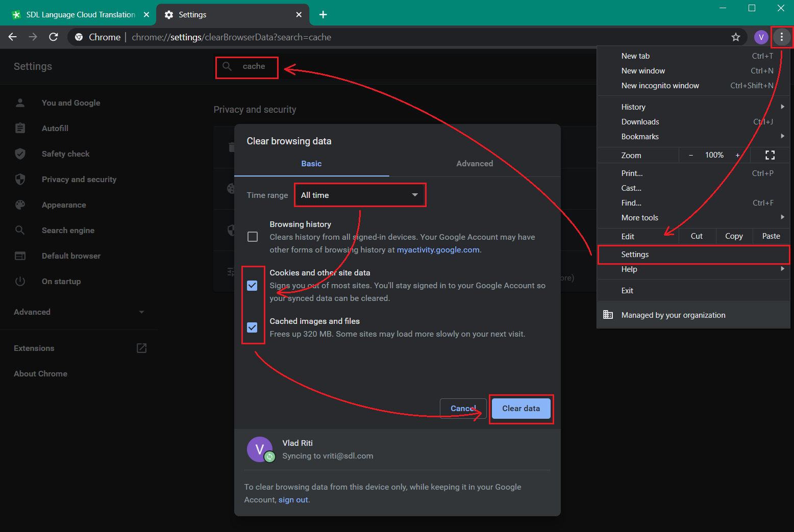Click the Cut button in Edit row
This screenshot has width=794, height=532.
coord(697,236)
